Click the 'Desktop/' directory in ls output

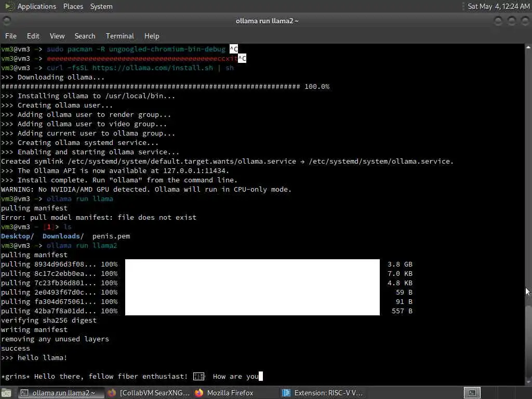pyautogui.click(x=17, y=236)
